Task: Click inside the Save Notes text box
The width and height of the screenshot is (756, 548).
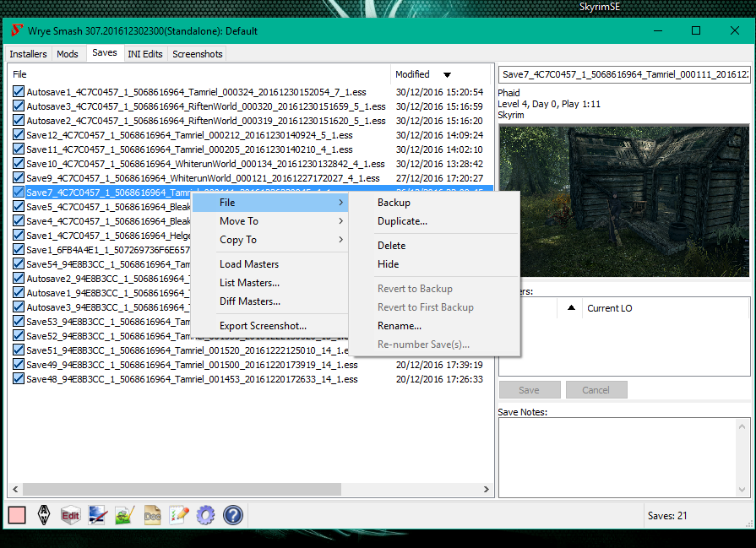Action: pyautogui.click(x=623, y=456)
